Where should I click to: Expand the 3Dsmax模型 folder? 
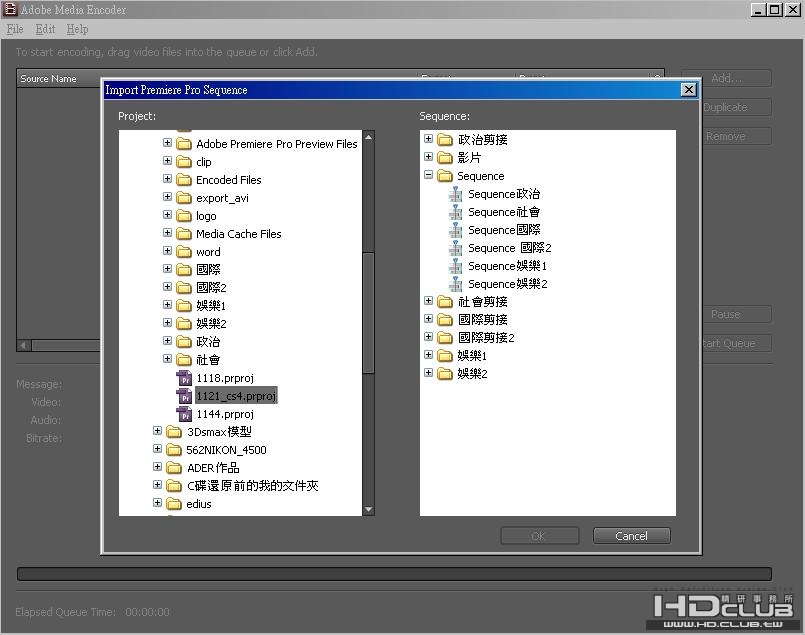click(158, 431)
